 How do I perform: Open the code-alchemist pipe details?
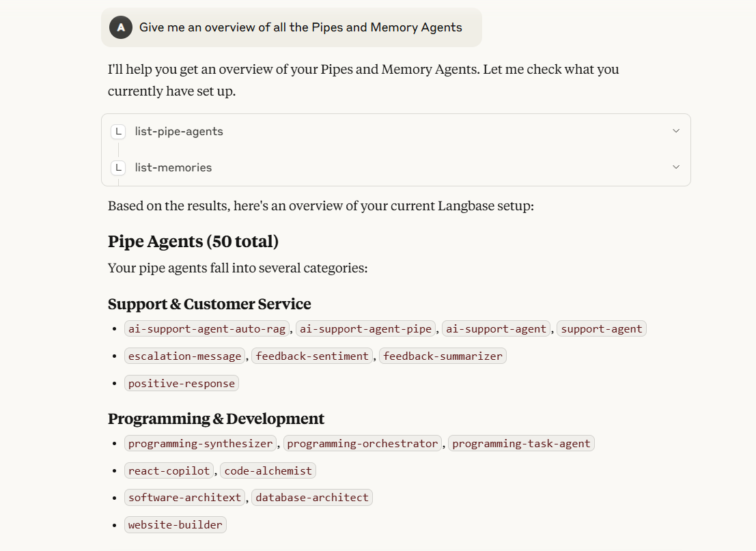coord(268,470)
